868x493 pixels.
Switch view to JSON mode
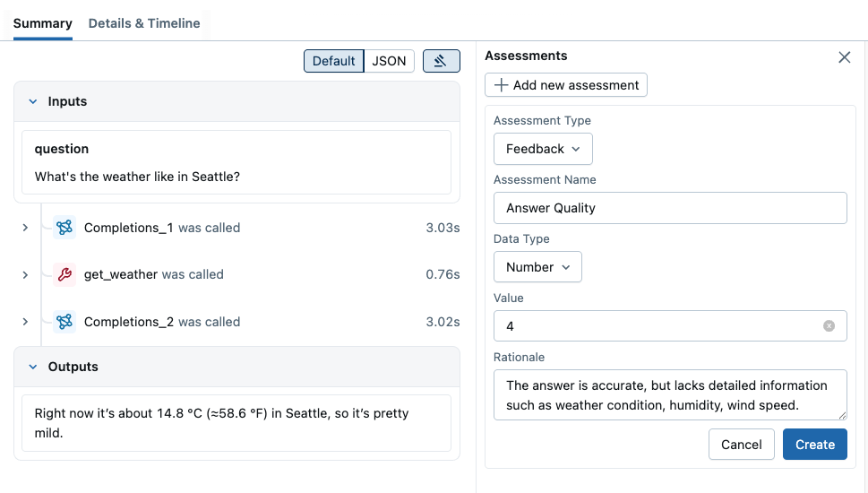[x=389, y=61]
